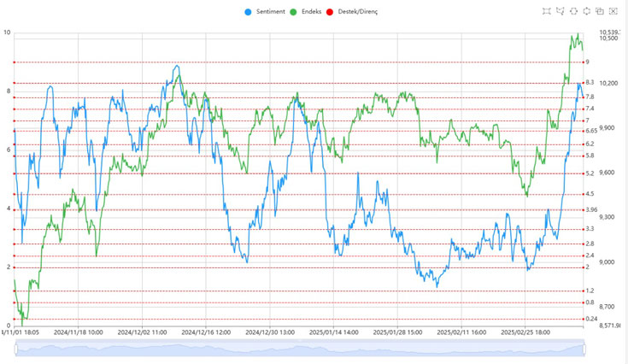The image size is (628, 364).
Task: Activate the polygon brush selection tool
Action: [561, 11]
